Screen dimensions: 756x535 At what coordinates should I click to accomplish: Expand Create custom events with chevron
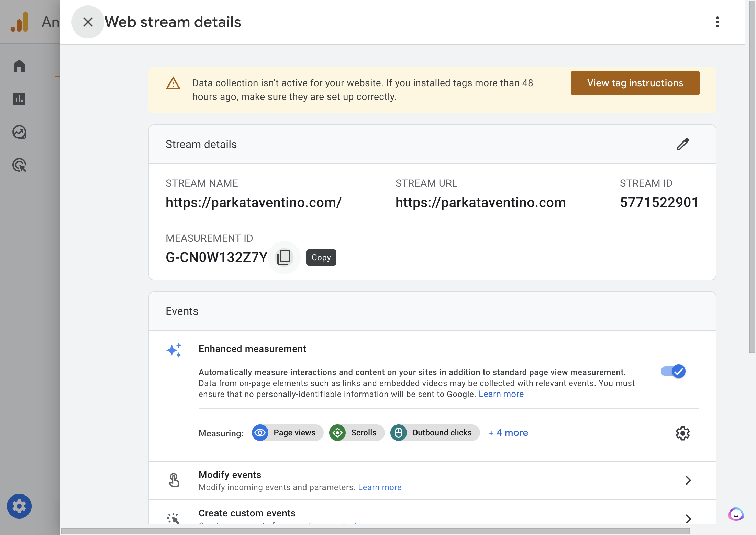[x=688, y=519]
